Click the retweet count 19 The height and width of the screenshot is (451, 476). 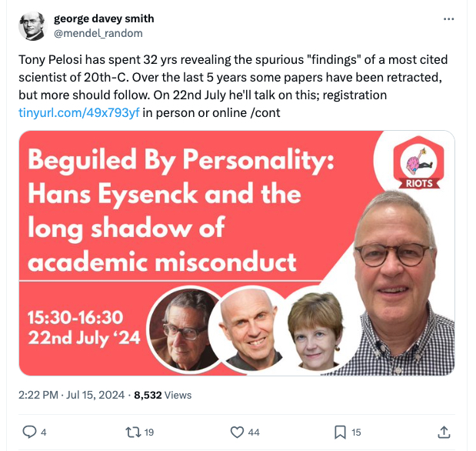pos(148,433)
